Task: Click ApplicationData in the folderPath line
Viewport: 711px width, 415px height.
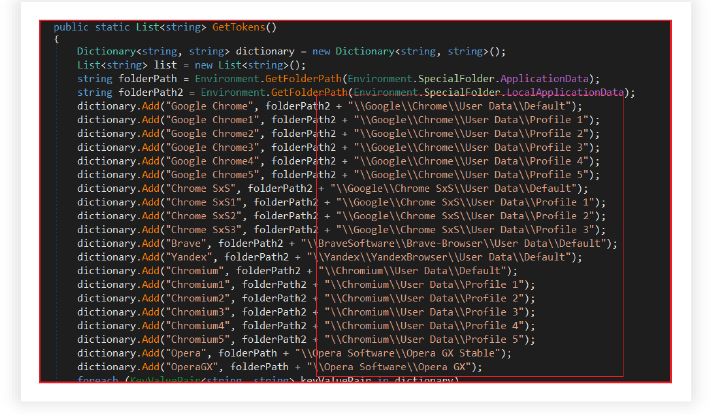Action: pos(544,79)
